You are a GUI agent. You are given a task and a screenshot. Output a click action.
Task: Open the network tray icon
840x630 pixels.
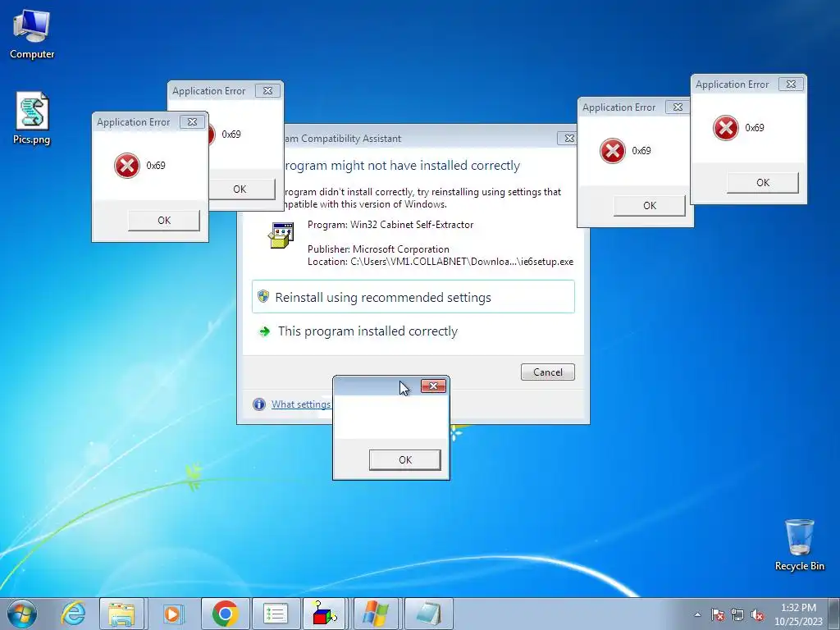737,614
